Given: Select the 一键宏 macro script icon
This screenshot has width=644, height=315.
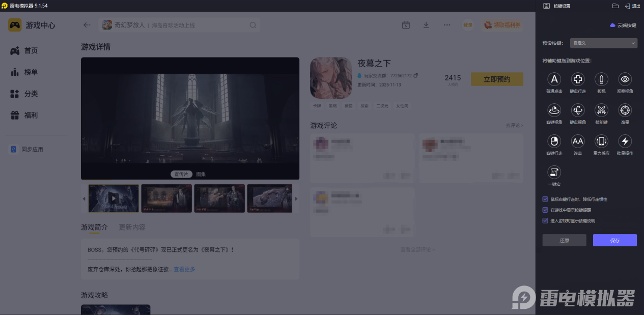Looking at the screenshot, I should (x=554, y=172).
